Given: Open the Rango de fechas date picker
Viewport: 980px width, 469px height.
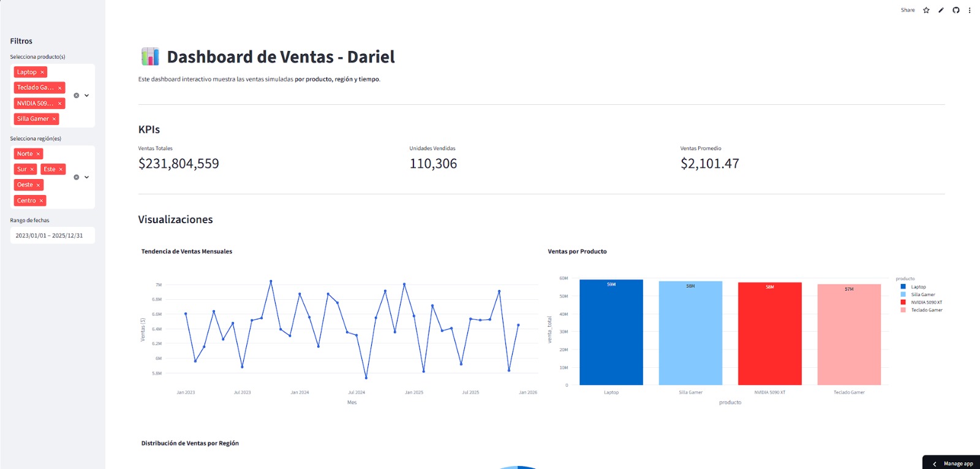Looking at the screenshot, I should [52, 235].
